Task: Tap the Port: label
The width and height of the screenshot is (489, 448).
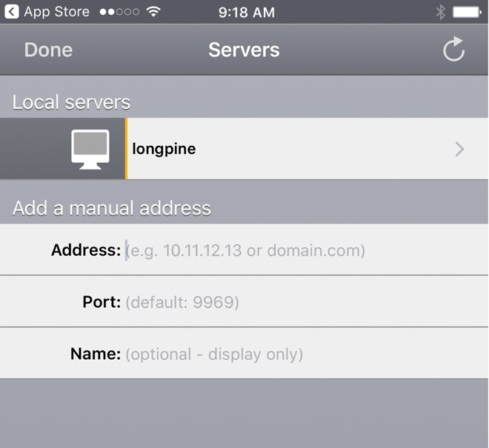Action: coord(102,302)
